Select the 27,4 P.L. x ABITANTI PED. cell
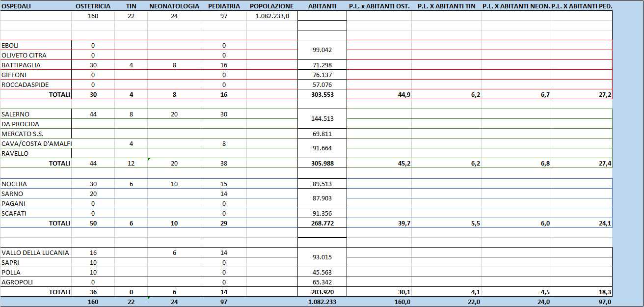Image resolution: width=644 pixels, height=307 pixels. (x=582, y=163)
